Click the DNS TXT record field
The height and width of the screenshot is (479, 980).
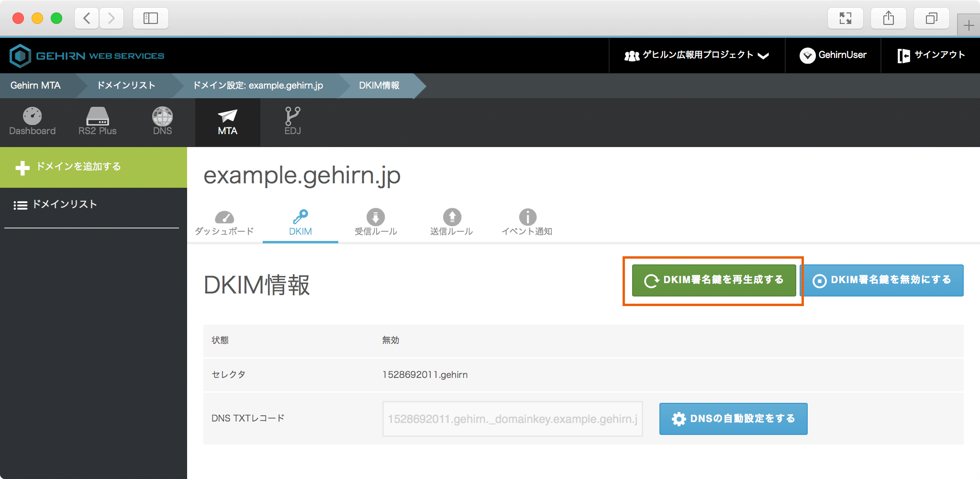click(x=512, y=419)
